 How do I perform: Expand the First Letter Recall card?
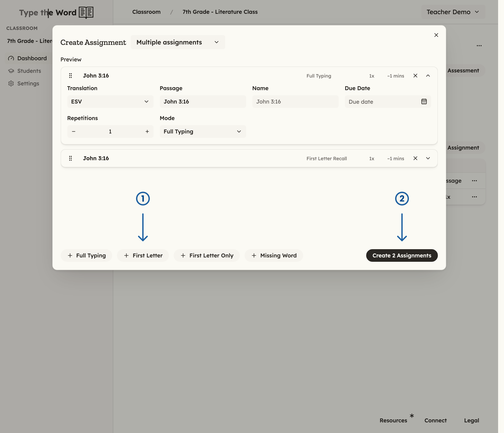point(428,158)
